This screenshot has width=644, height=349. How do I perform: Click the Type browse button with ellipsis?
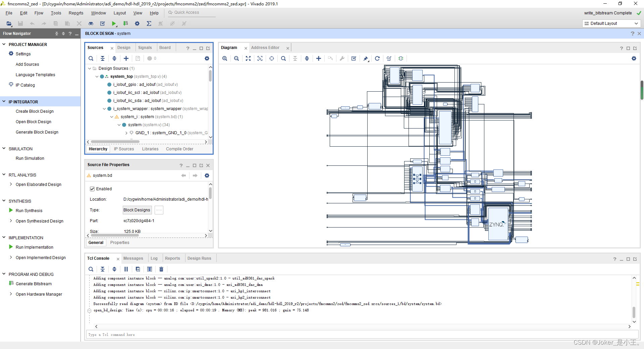[159, 210]
